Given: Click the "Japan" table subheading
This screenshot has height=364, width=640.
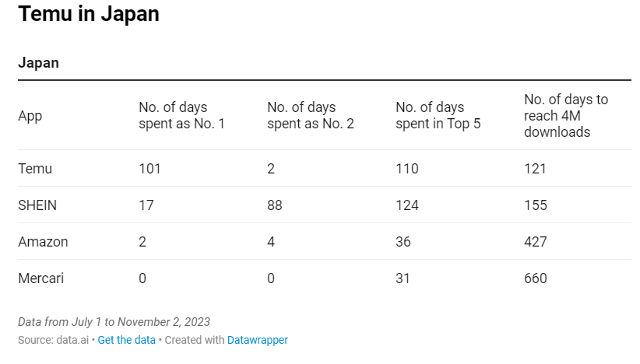Looking at the screenshot, I should 38,63.
